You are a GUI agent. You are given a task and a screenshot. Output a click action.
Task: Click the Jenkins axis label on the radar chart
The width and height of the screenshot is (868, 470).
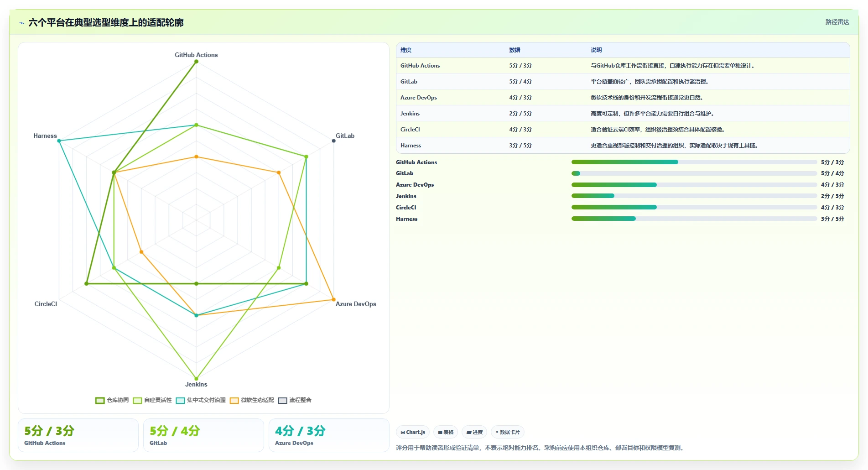tap(196, 384)
